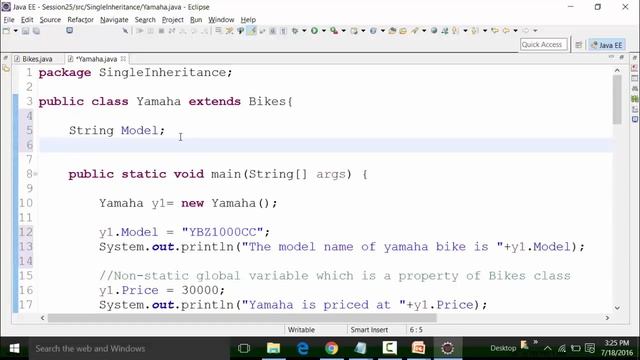Click the Search flashlight toolbar icon

click(415, 31)
